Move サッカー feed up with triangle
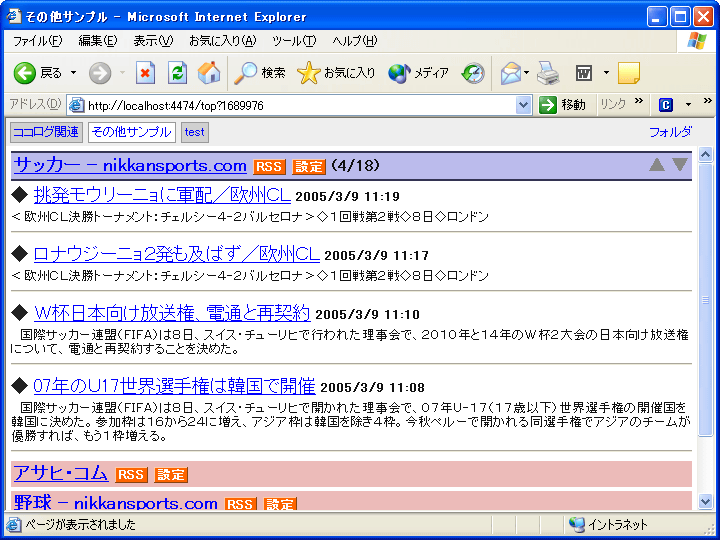 pos(657,164)
